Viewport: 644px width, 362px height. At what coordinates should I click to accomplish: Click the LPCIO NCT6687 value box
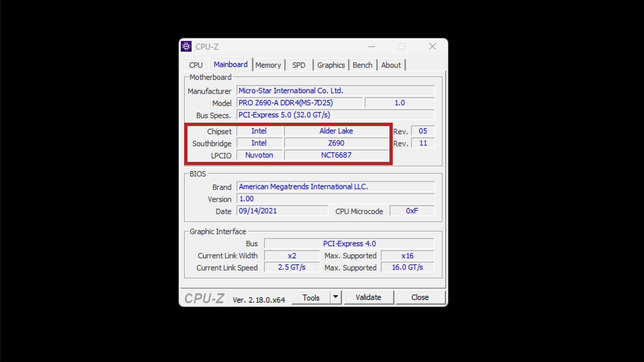tap(336, 155)
